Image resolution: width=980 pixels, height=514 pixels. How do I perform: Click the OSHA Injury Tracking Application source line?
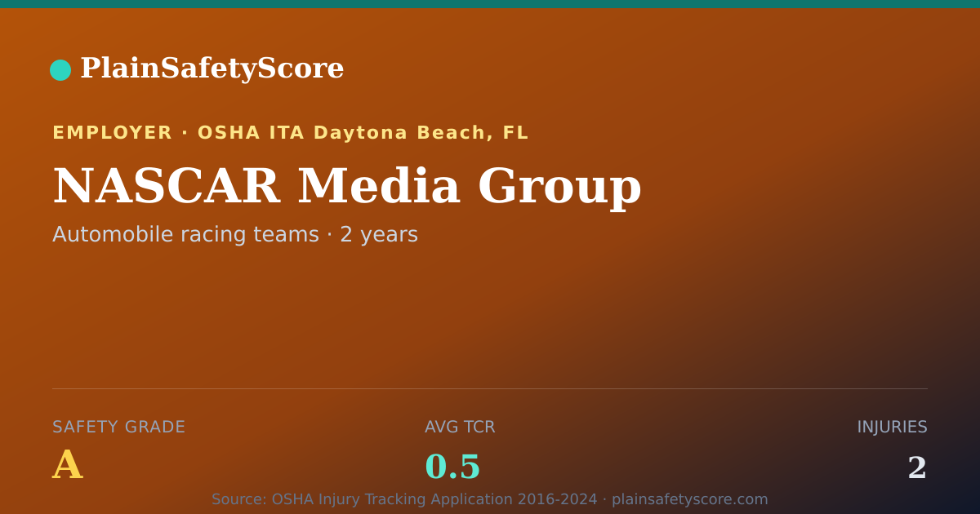coord(490,499)
